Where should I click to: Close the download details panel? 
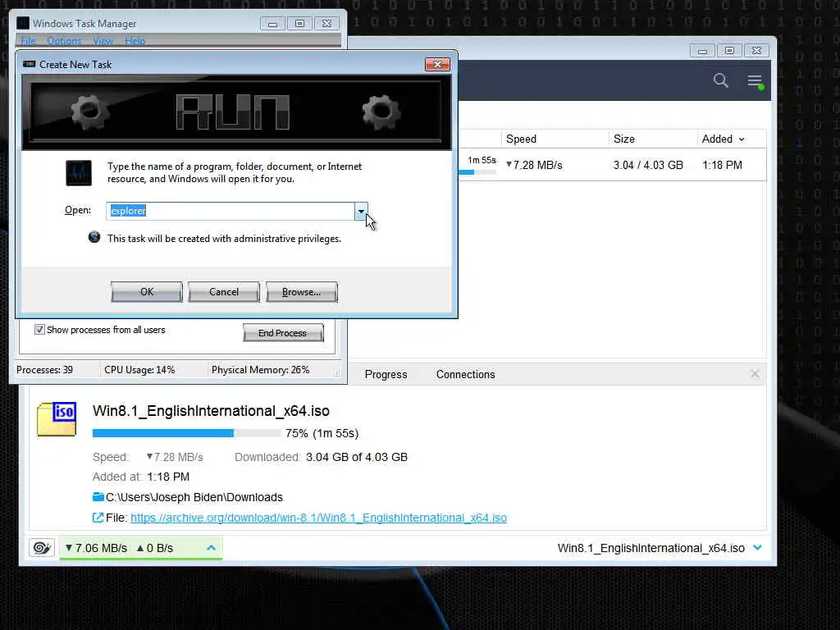pos(755,374)
